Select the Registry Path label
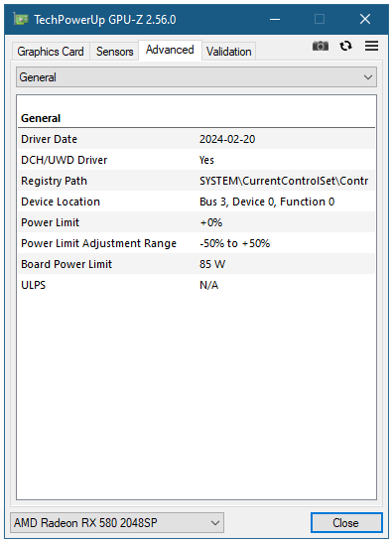 (54, 181)
